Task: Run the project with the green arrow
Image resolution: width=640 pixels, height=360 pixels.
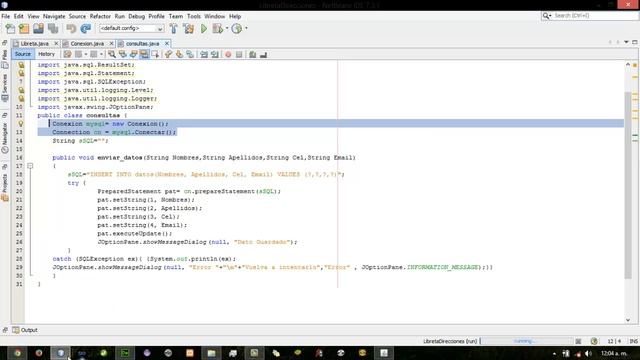Action: [204, 29]
